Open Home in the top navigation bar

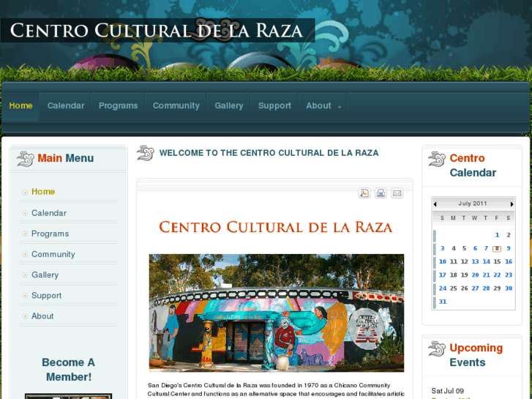tap(20, 105)
